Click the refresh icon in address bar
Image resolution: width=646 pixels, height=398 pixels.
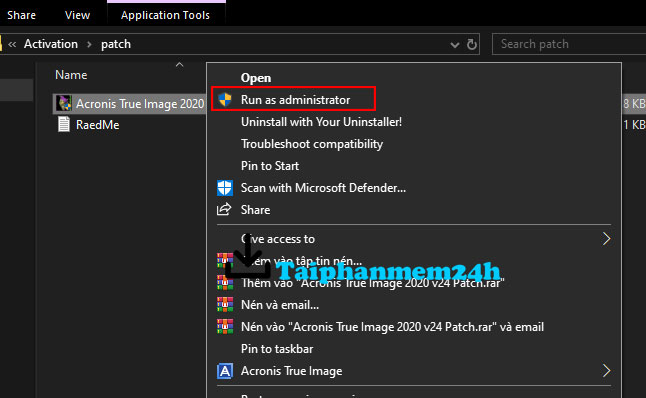coord(472,44)
